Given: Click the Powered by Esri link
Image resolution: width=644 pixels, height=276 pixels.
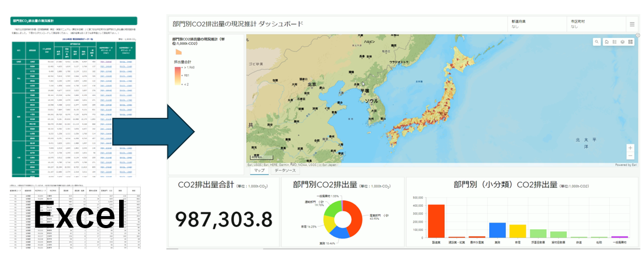Looking at the screenshot, I should click(626, 165).
